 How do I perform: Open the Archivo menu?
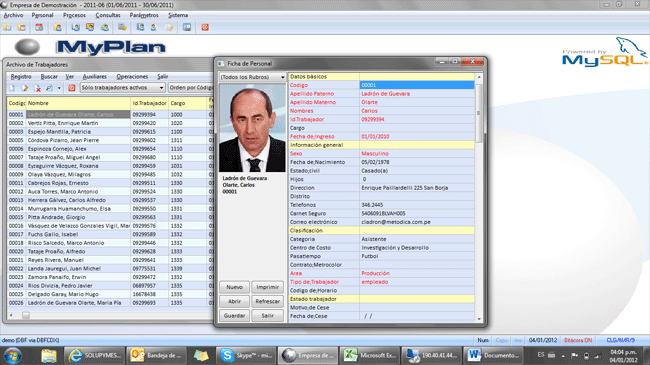[x=13, y=15]
